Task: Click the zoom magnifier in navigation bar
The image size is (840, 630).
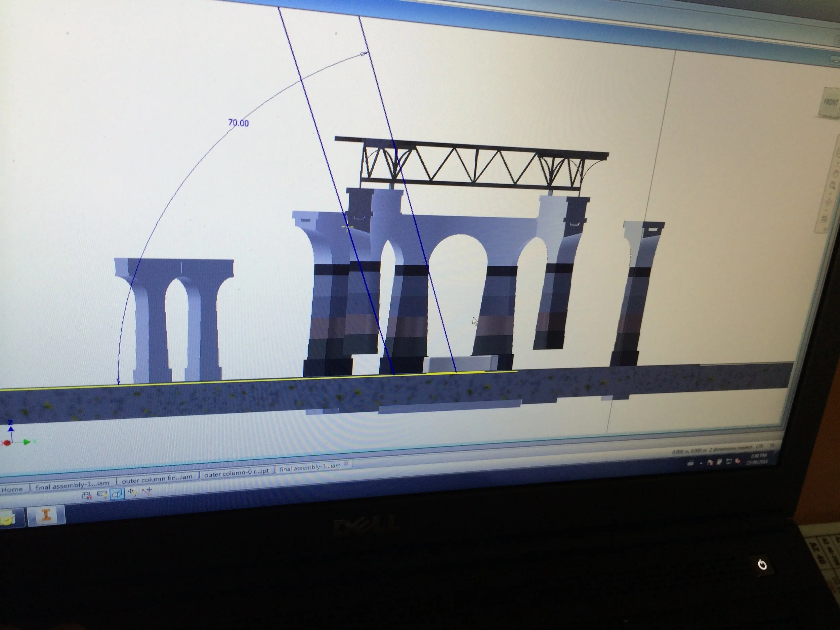Action: tap(832, 186)
